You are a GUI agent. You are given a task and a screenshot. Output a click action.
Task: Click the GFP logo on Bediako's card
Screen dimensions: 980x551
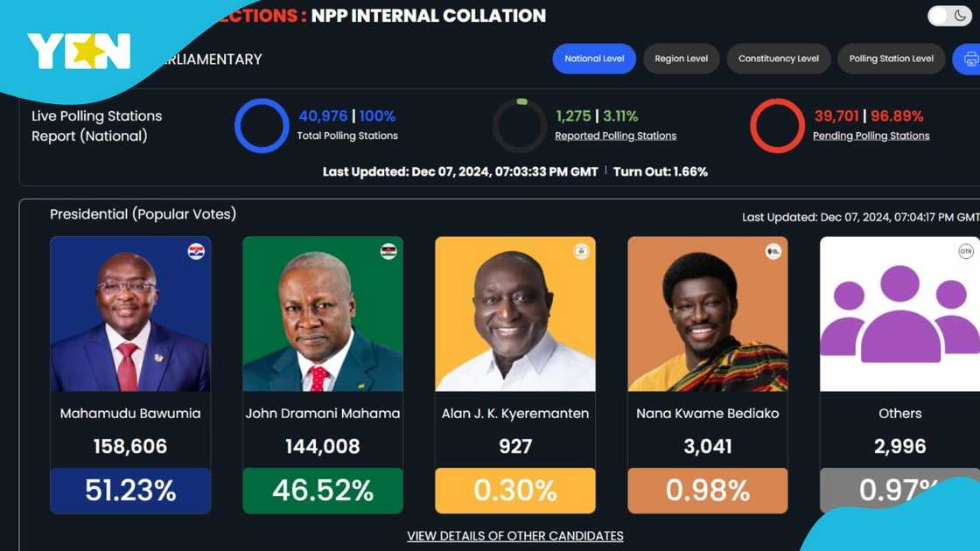774,250
